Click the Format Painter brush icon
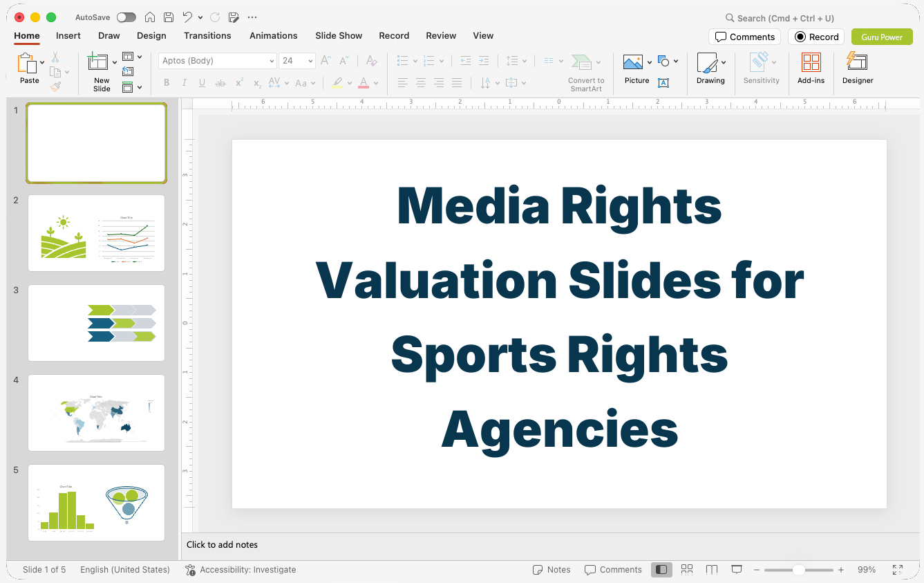Screen dimensions: 924x583 [x=55, y=86]
